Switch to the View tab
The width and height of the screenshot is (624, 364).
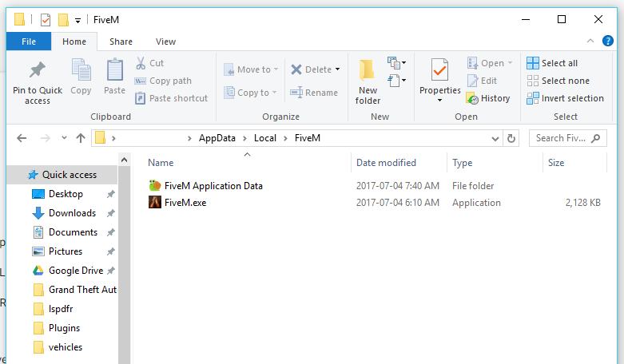[165, 42]
